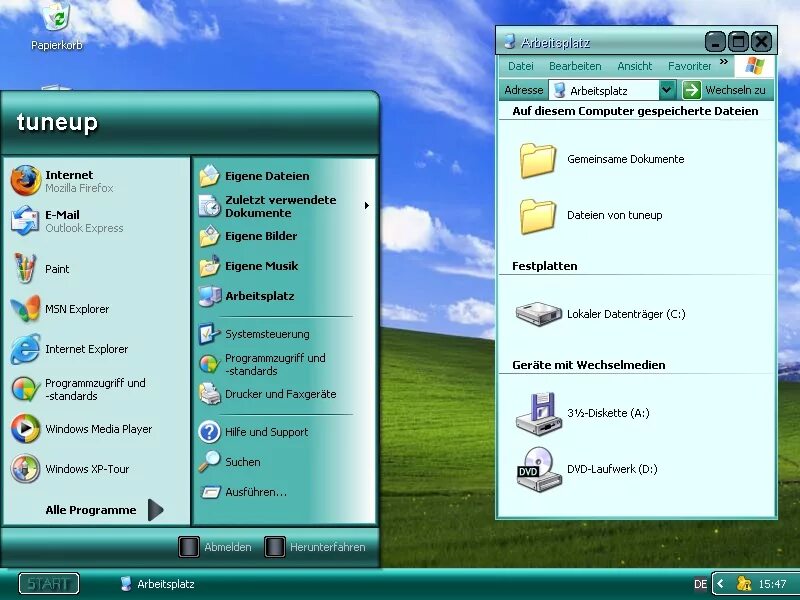
Task: Open Eigene Bilder folder
Action: pos(248,236)
